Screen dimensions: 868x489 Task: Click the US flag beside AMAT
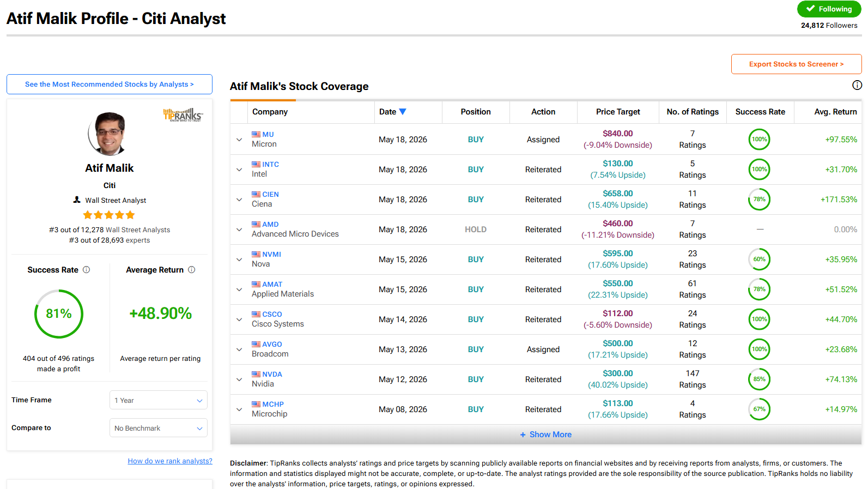tap(256, 284)
